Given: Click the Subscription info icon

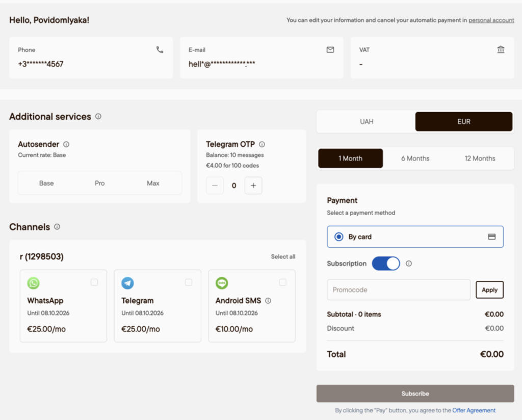Looking at the screenshot, I should [409, 264].
